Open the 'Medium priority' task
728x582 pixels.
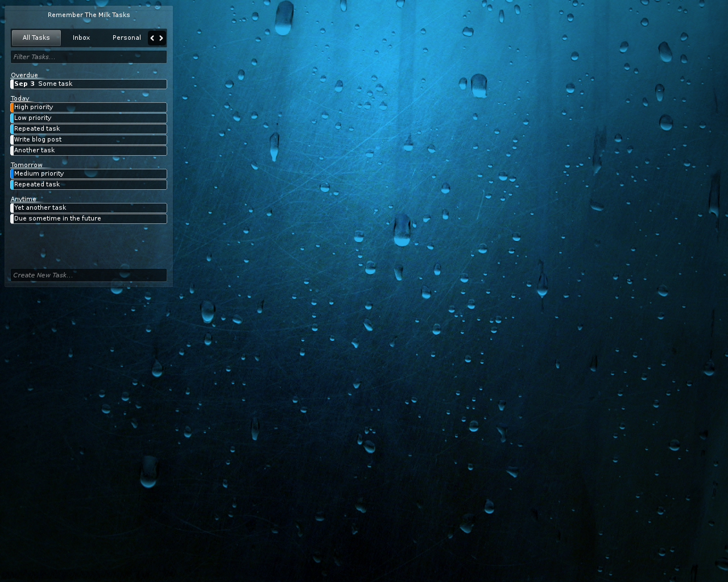(x=89, y=174)
